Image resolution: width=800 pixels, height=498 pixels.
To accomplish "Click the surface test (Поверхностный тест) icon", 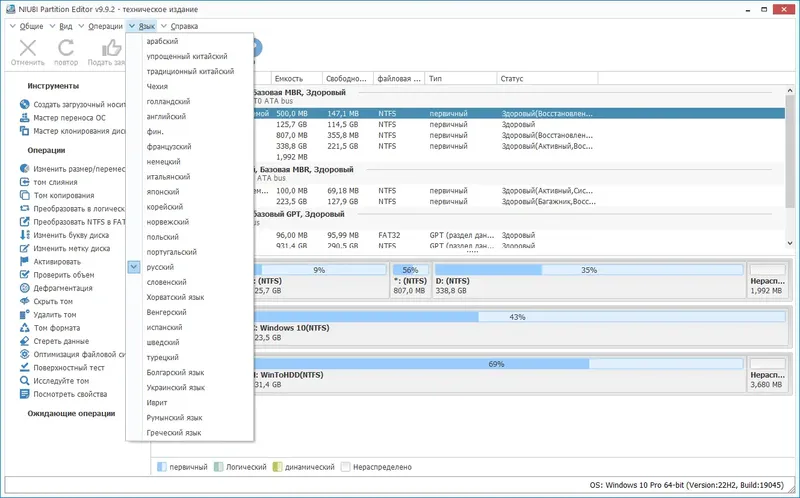I will click(24, 367).
